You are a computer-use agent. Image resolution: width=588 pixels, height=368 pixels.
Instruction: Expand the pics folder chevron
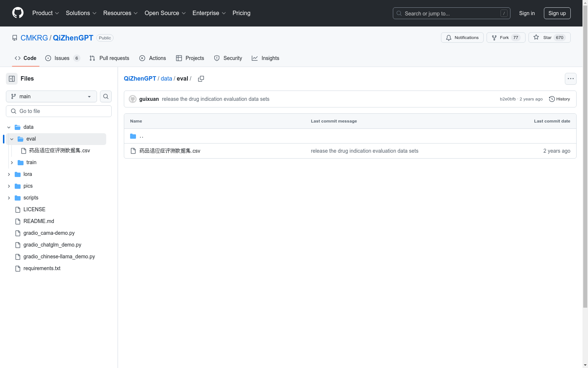click(9, 186)
